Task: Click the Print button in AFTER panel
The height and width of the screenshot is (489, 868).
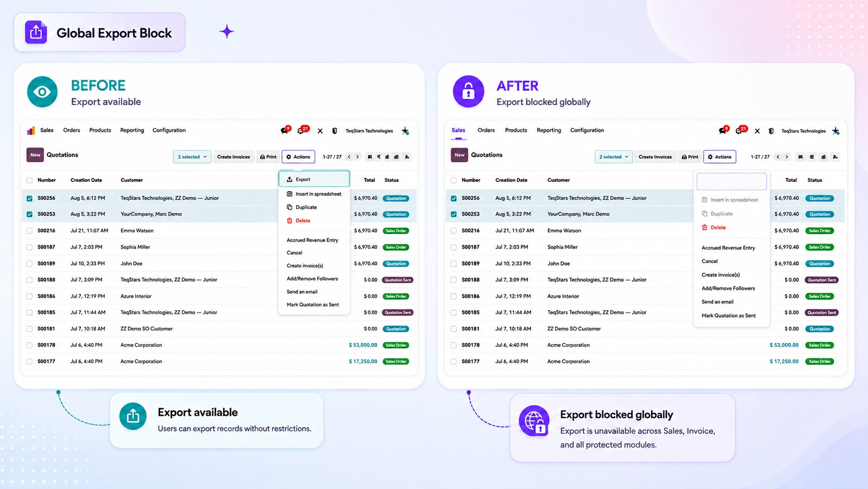Action: [x=690, y=157]
